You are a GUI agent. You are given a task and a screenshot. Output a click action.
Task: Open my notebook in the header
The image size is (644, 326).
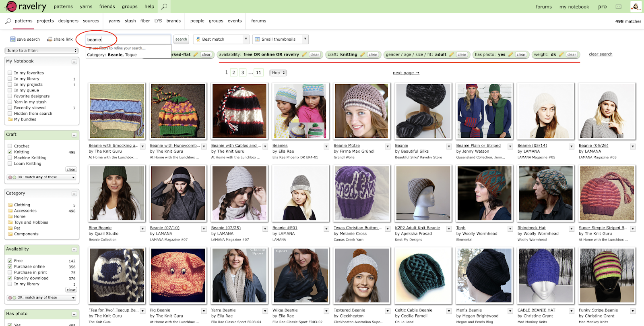pos(574,6)
